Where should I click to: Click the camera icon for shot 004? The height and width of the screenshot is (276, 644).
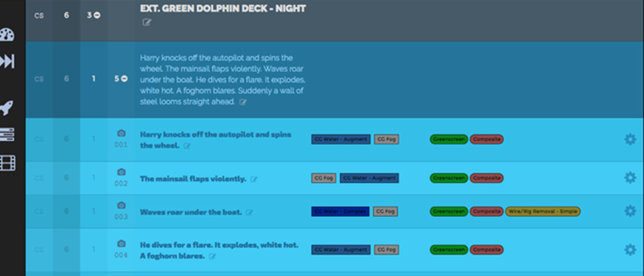click(x=121, y=244)
